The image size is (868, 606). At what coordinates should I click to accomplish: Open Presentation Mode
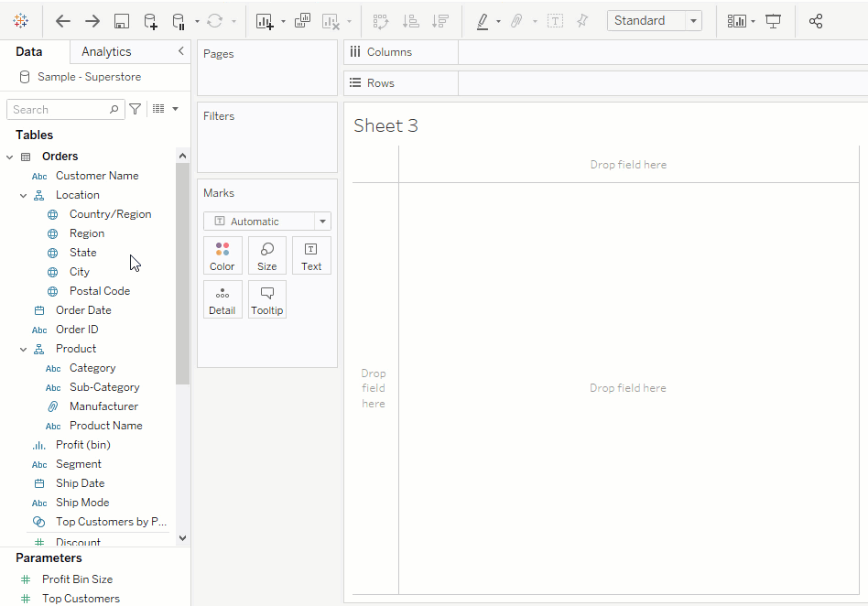[x=774, y=21]
